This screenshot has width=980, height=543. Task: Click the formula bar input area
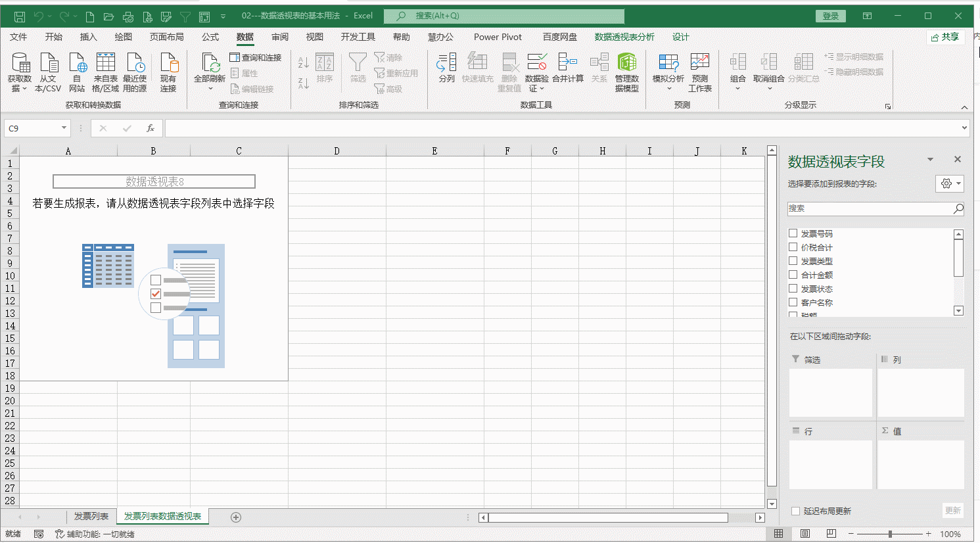(562, 128)
